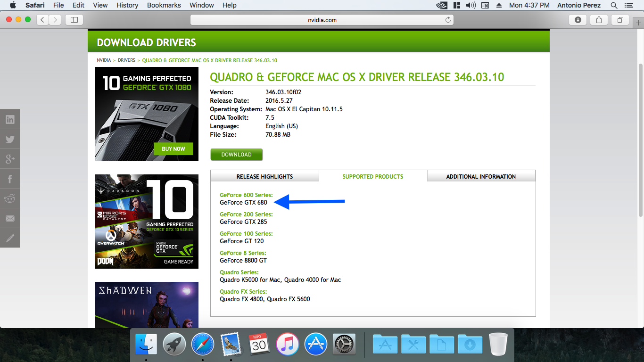Image resolution: width=644 pixels, height=362 pixels.
Task: Open the Apple menu
Action: click(x=13, y=5)
